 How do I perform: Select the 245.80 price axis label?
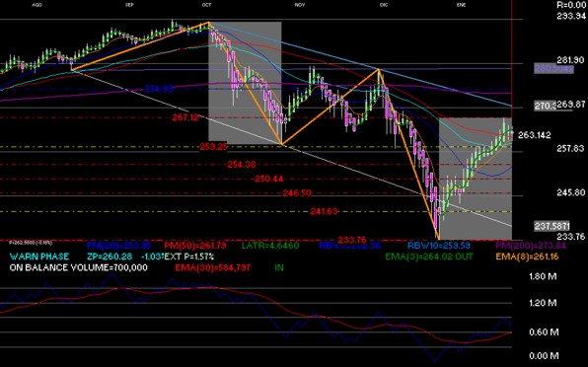[x=571, y=192]
